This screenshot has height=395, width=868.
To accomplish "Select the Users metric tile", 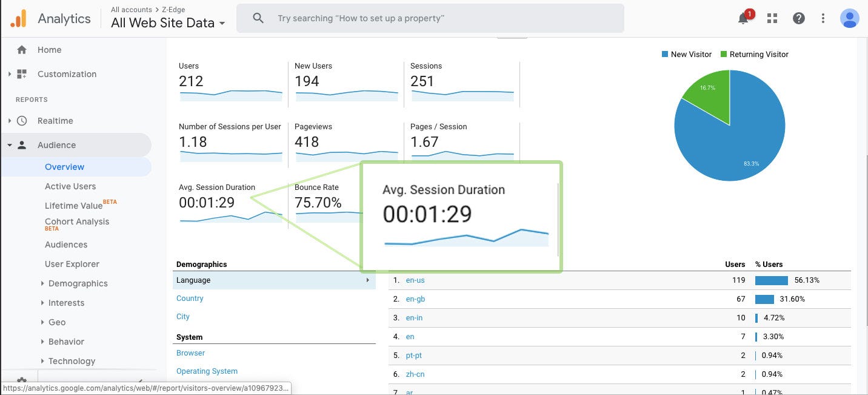I will pyautogui.click(x=230, y=84).
